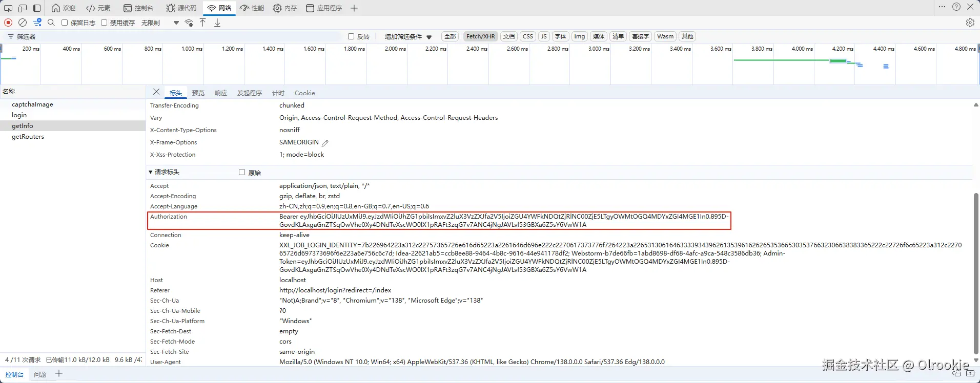
Task: Select the JS filter button
Action: [544, 36]
